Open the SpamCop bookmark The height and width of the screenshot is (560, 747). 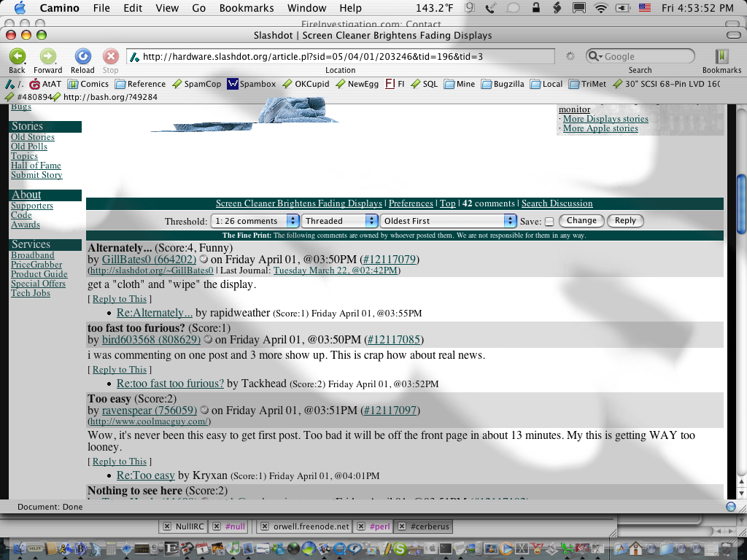[x=197, y=85]
